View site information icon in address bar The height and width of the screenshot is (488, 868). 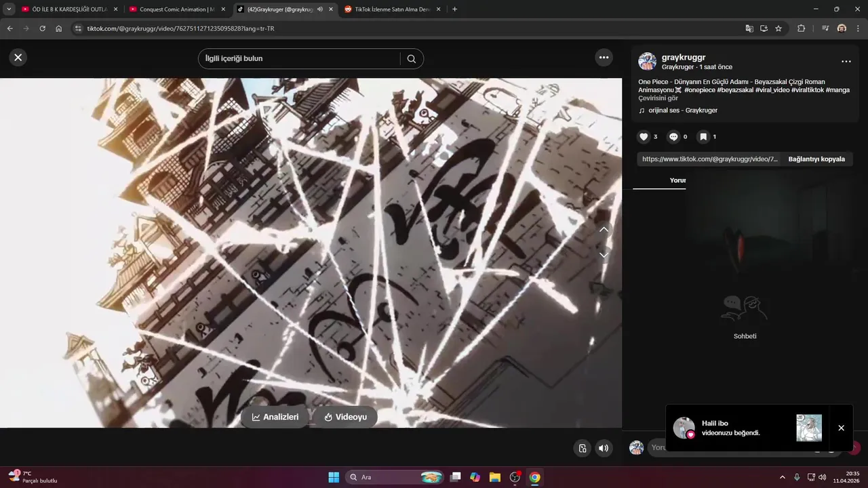coord(78,28)
